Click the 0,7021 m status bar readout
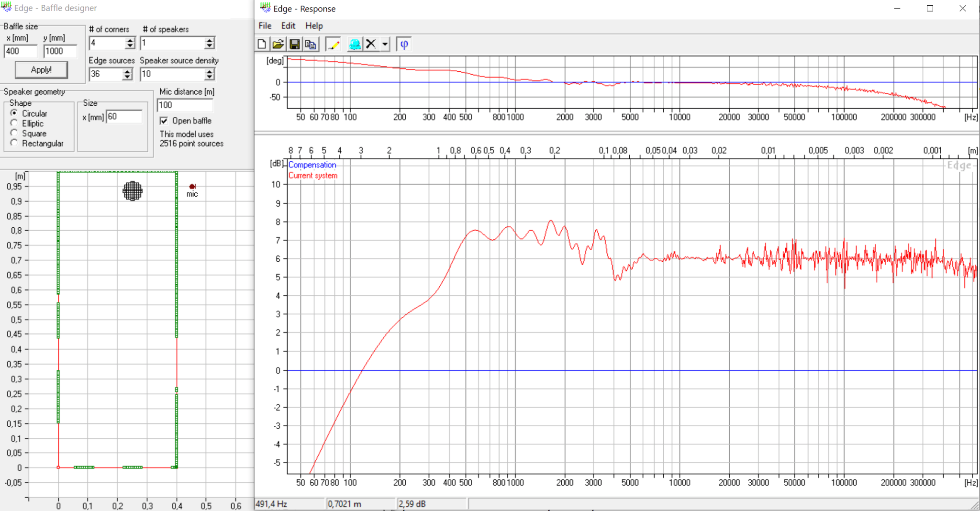 click(x=362, y=504)
